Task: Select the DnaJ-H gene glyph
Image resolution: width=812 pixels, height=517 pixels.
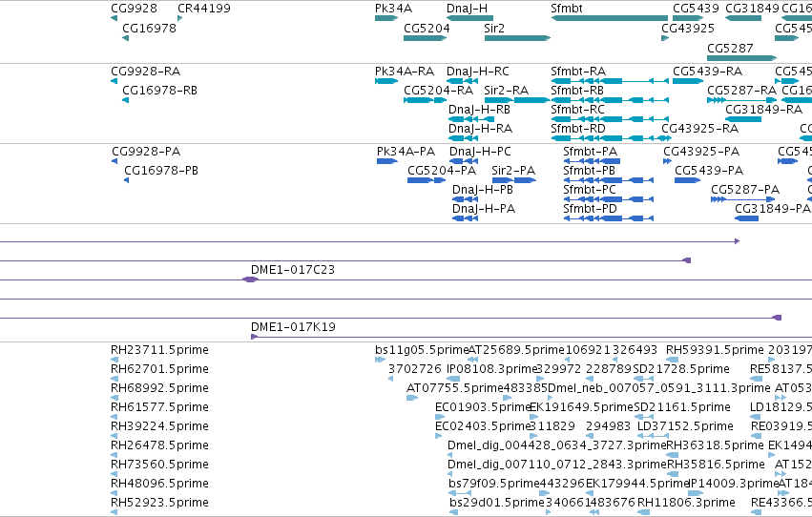Action: tap(469, 18)
